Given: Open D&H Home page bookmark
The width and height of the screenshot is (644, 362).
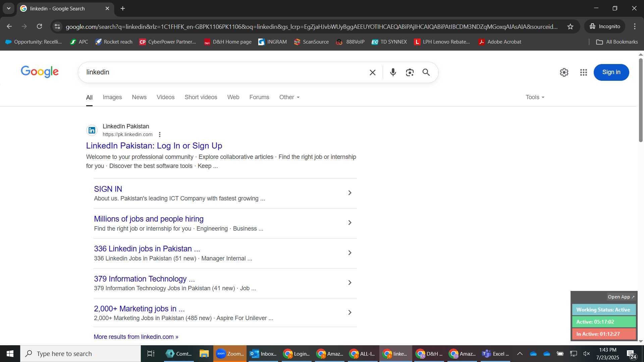Looking at the screenshot, I should point(228,42).
